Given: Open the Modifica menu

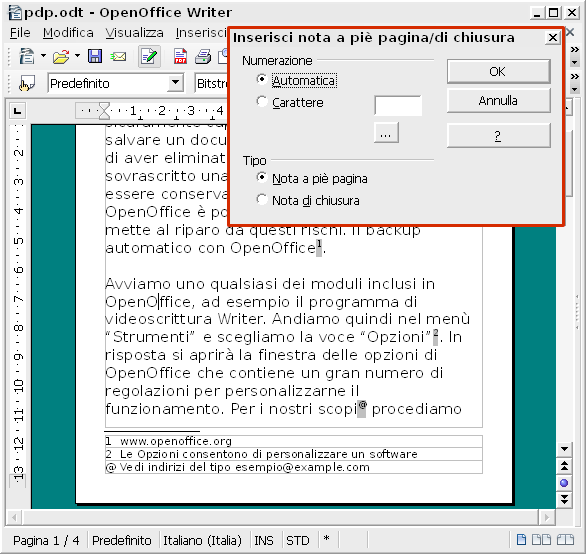Looking at the screenshot, I should (x=68, y=33).
